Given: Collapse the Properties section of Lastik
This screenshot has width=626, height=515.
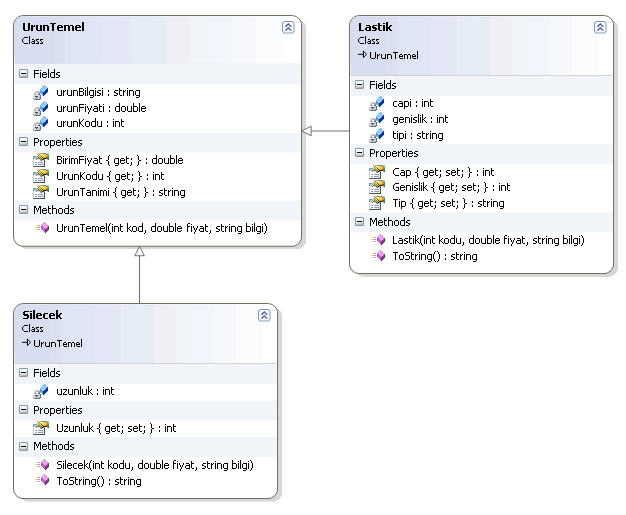Looking at the screenshot, I should pyautogui.click(x=359, y=153).
